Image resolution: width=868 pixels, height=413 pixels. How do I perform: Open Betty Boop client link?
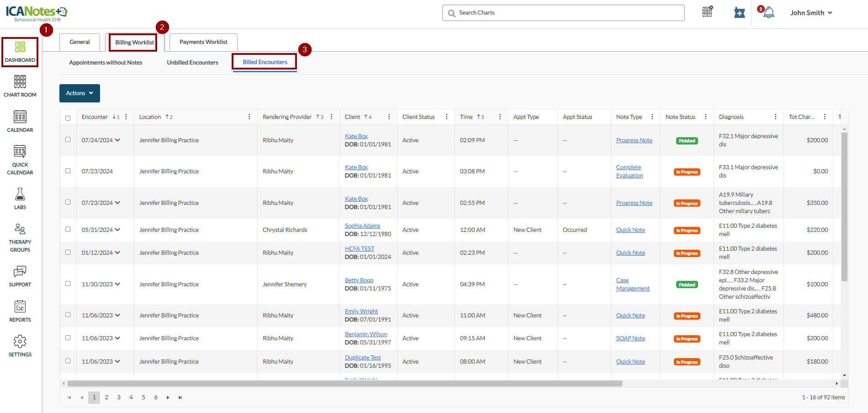tap(359, 280)
